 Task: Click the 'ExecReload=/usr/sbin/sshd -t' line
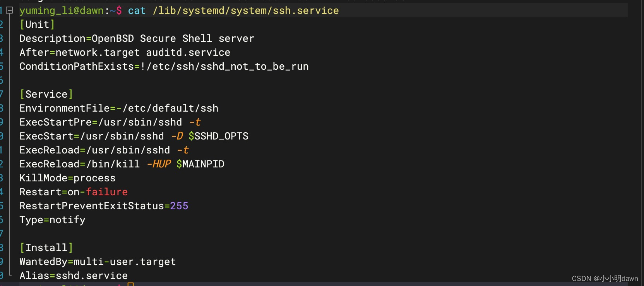(x=104, y=150)
